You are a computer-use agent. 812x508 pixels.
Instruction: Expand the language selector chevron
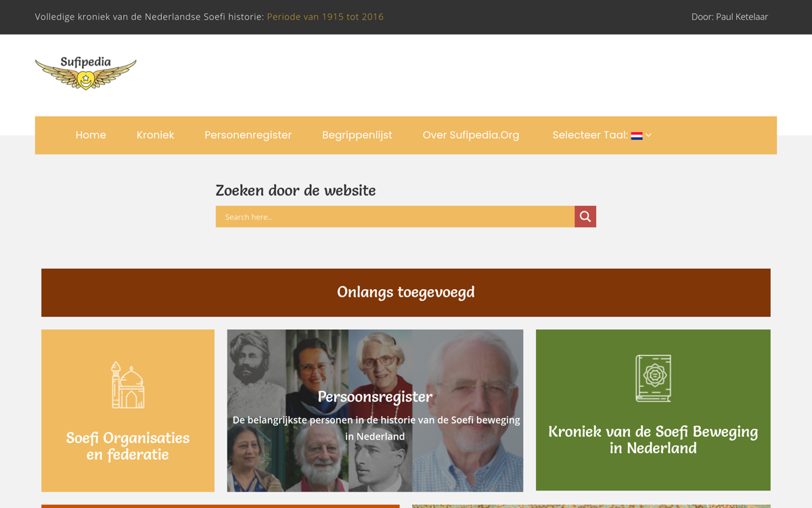click(648, 135)
